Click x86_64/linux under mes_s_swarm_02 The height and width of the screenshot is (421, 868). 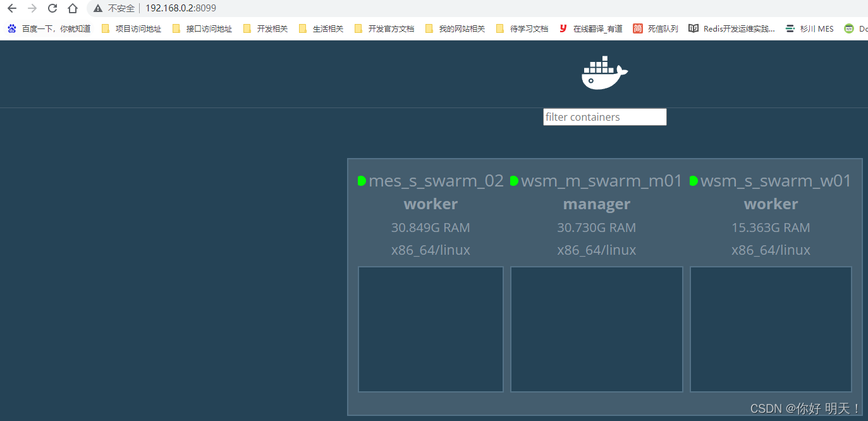(431, 250)
